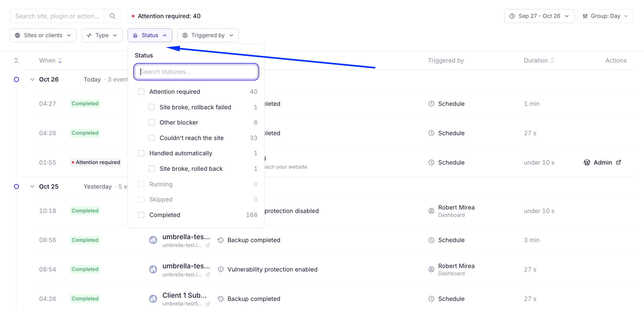Collapse the Oct 25 day group
The image size is (644, 310).
pos(32,187)
